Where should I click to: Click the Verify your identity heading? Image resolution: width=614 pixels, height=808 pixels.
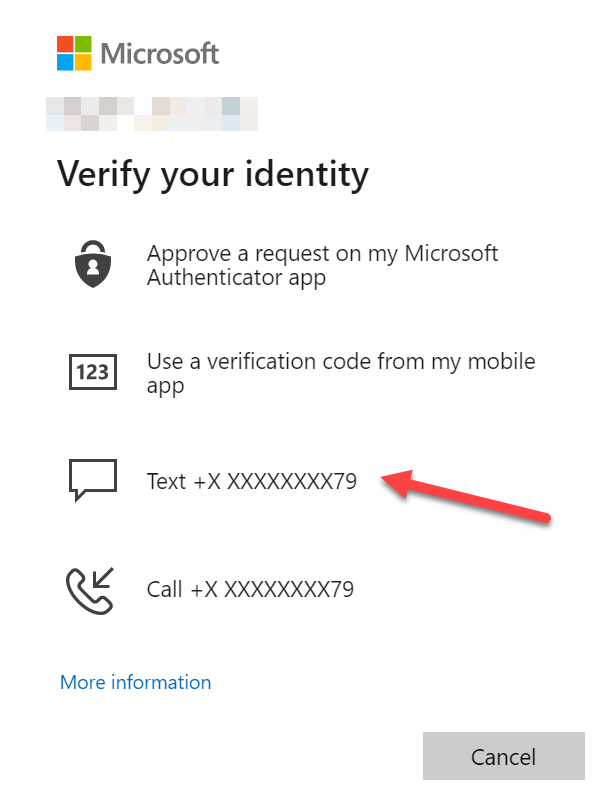(213, 174)
